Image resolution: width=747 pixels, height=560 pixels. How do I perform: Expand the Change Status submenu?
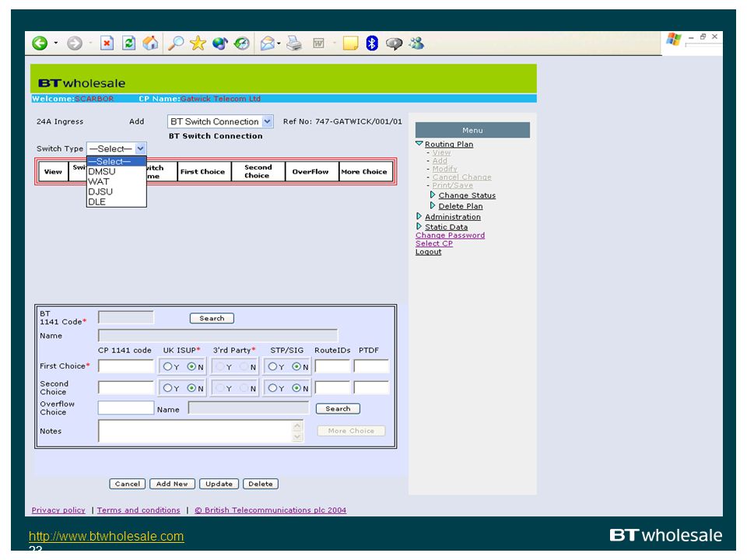tap(433, 194)
